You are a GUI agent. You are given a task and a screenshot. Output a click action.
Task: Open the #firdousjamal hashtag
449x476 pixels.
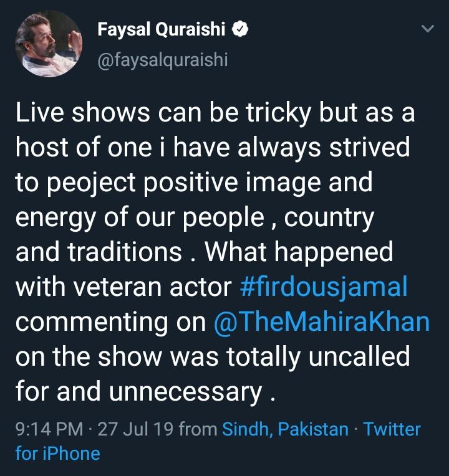pyautogui.click(x=324, y=287)
